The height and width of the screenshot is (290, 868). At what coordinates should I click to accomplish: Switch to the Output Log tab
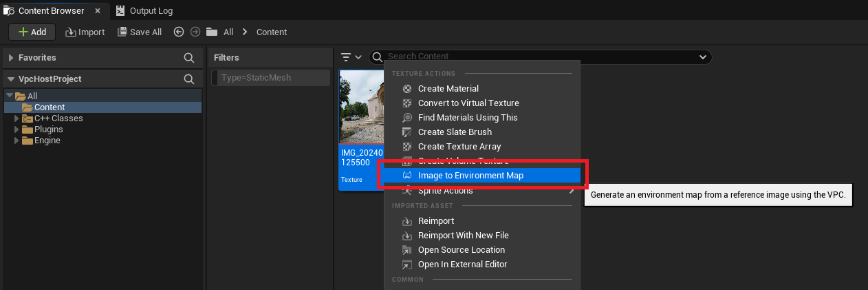coord(144,11)
